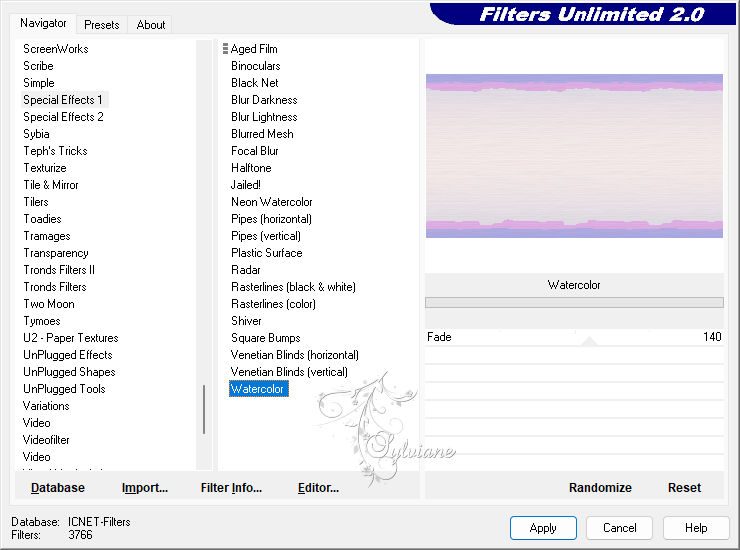Viewport: 740px width, 550px height.
Task: Open Filter Info...
Action: [x=231, y=488]
